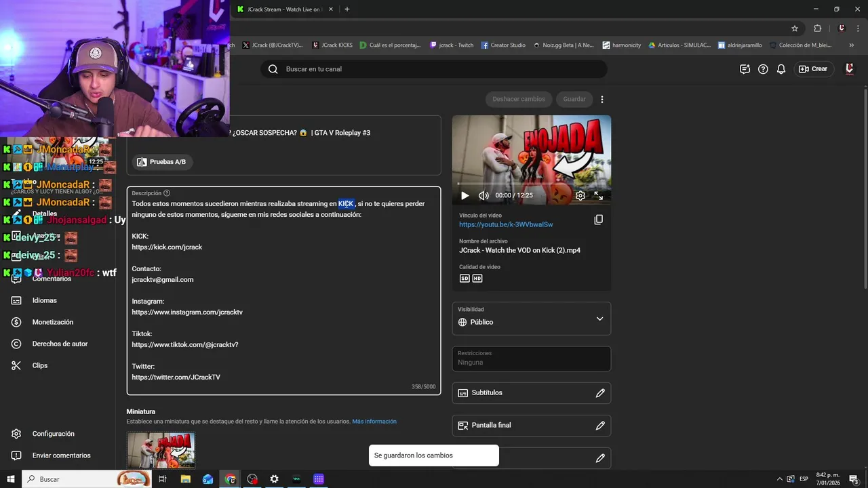Open the Visibilidad Público dropdown
868x488 pixels.
[x=532, y=319]
